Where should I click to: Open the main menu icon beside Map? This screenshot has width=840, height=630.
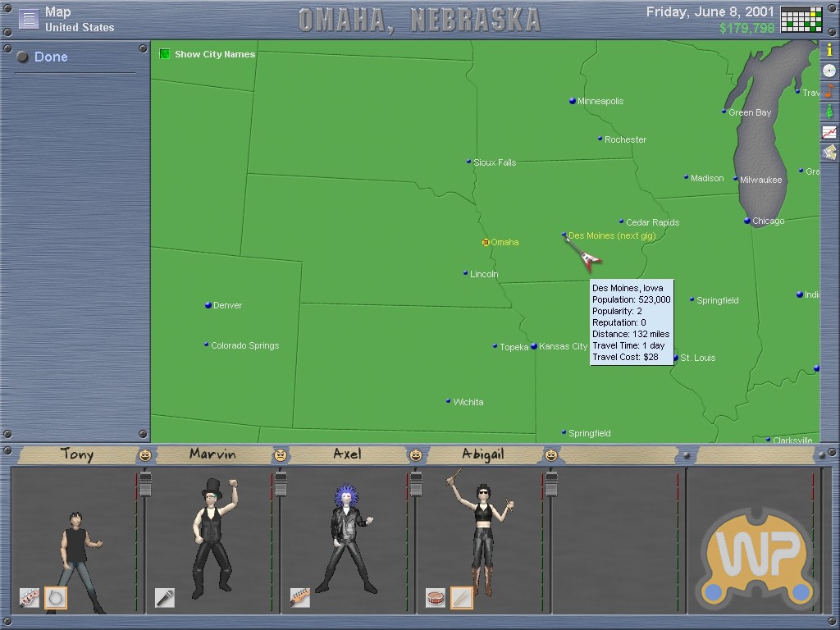pos(29,19)
